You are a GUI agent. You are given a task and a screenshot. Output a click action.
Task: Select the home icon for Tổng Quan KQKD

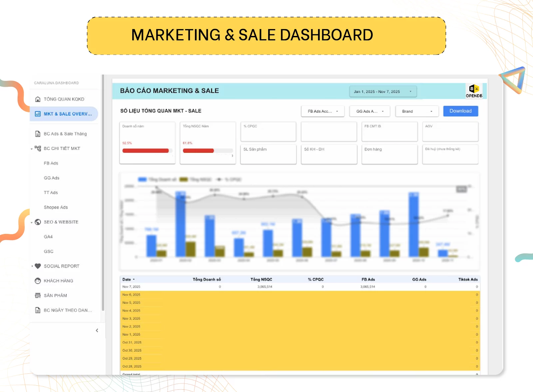point(38,99)
